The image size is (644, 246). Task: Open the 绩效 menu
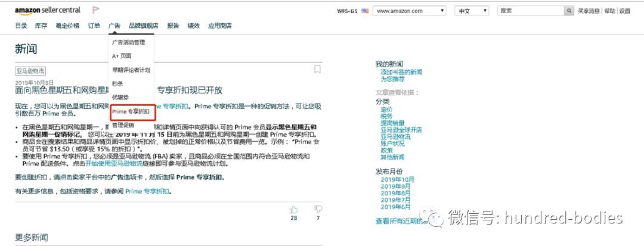coord(193,26)
